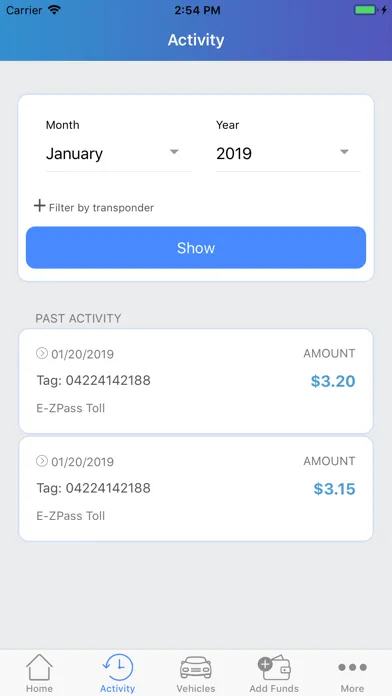Expand the Month dropdown arrow
The height and width of the screenshot is (696, 392).
pos(174,152)
